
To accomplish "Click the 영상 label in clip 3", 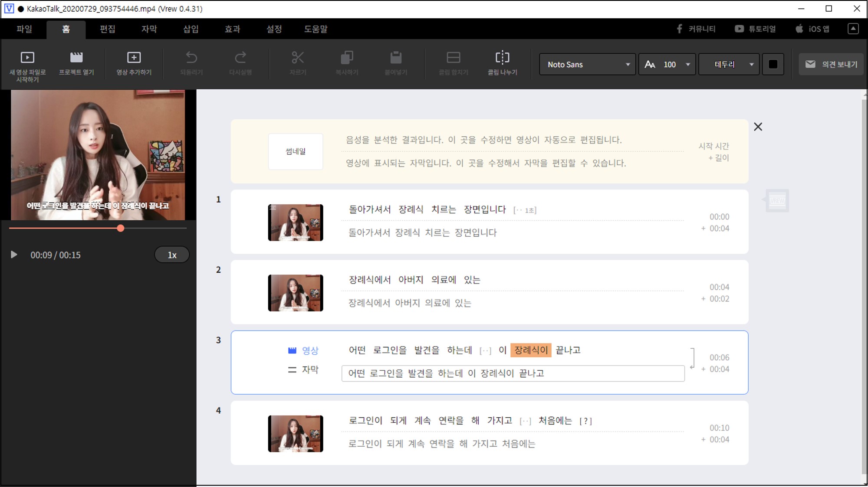I will [303, 350].
